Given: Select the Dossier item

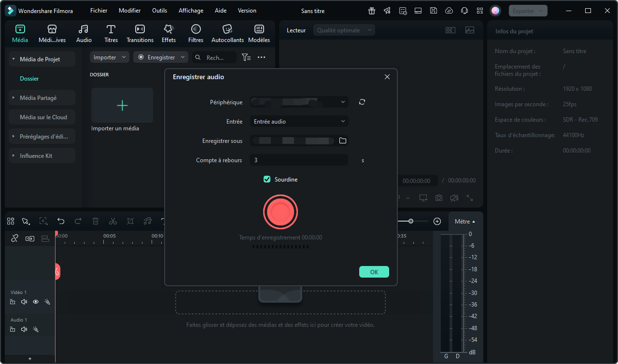Looking at the screenshot, I should pos(29,79).
